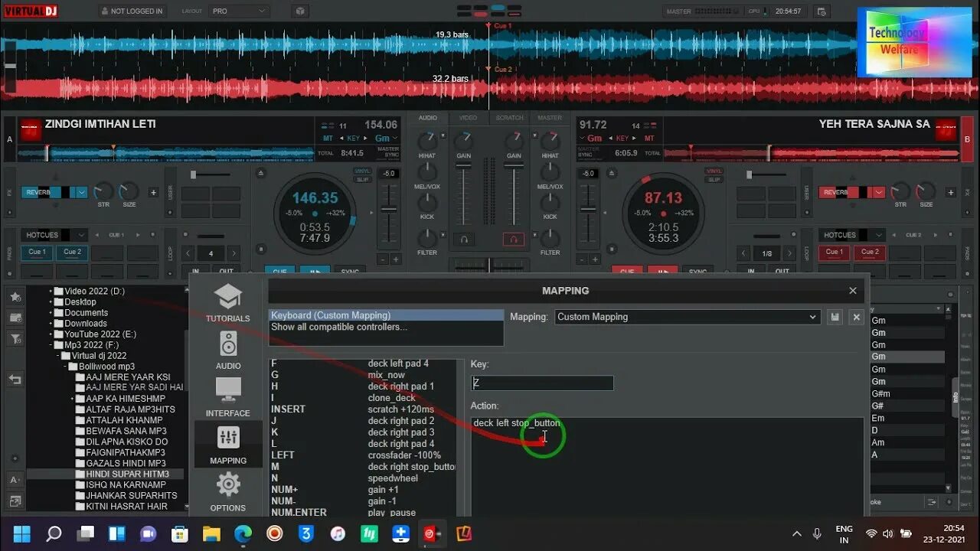Open the Mapping dropdown showing Custom Mapping
The height and width of the screenshot is (551, 980).
[688, 317]
